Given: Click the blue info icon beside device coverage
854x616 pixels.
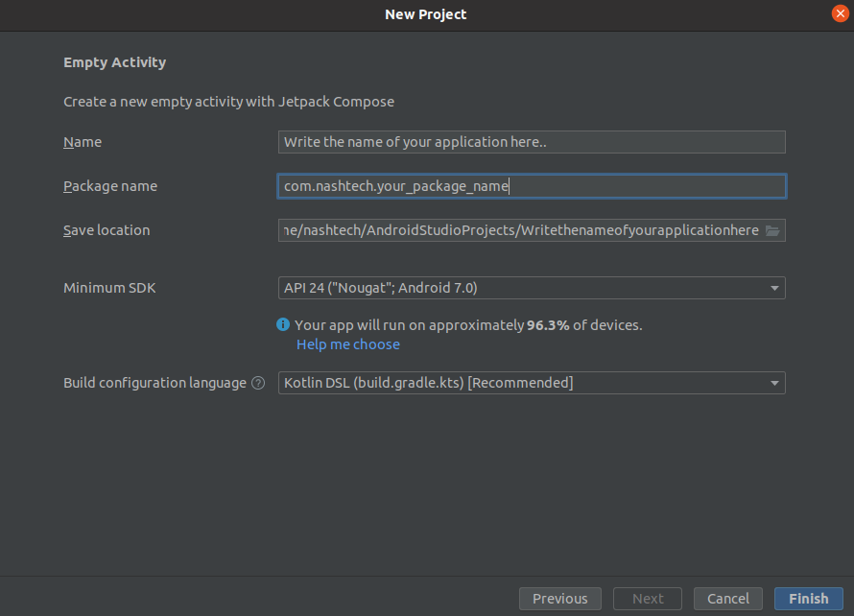Looking at the screenshot, I should click(x=283, y=325).
